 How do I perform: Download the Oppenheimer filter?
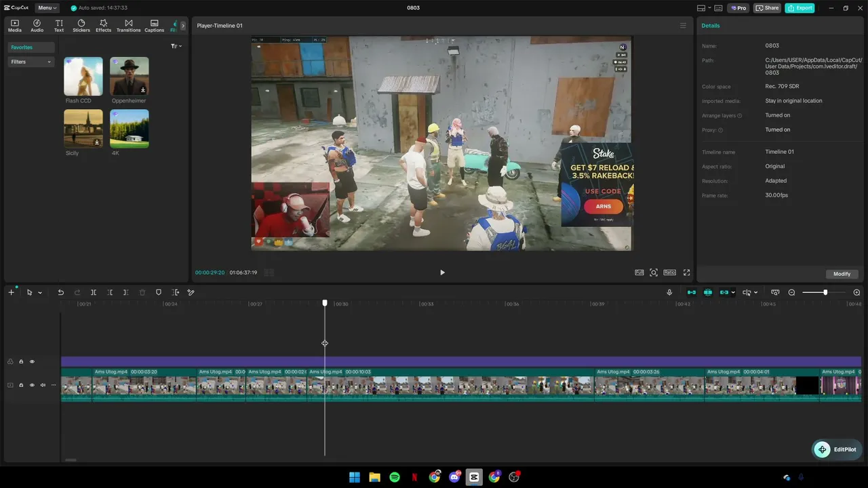(143, 90)
